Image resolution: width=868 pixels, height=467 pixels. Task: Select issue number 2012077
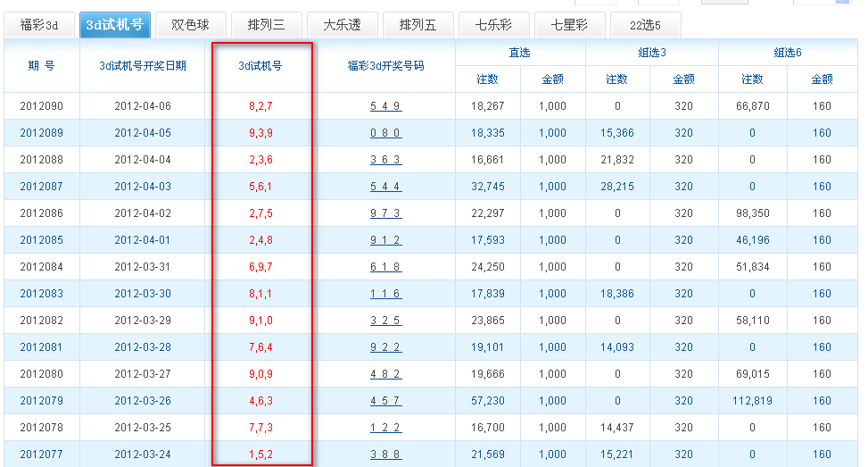(42, 454)
